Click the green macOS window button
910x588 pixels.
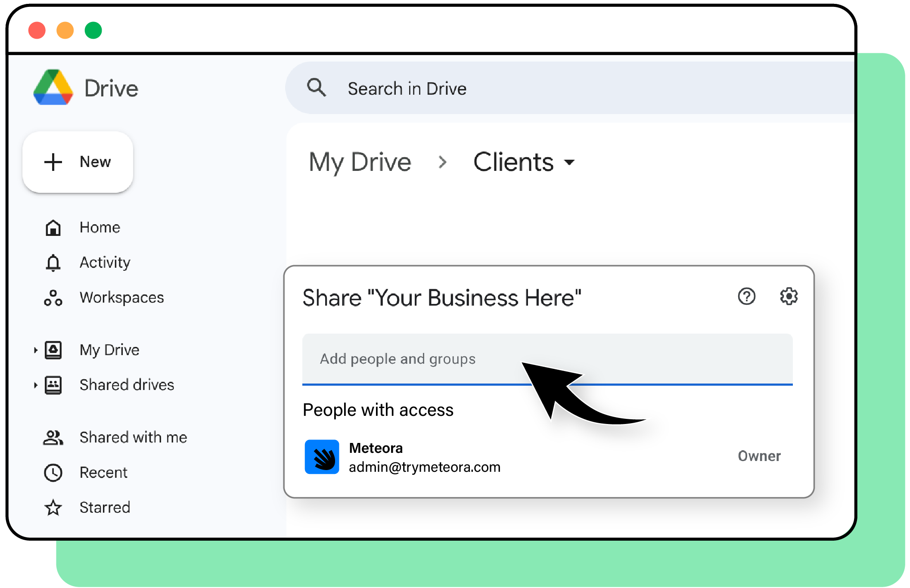click(x=93, y=31)
